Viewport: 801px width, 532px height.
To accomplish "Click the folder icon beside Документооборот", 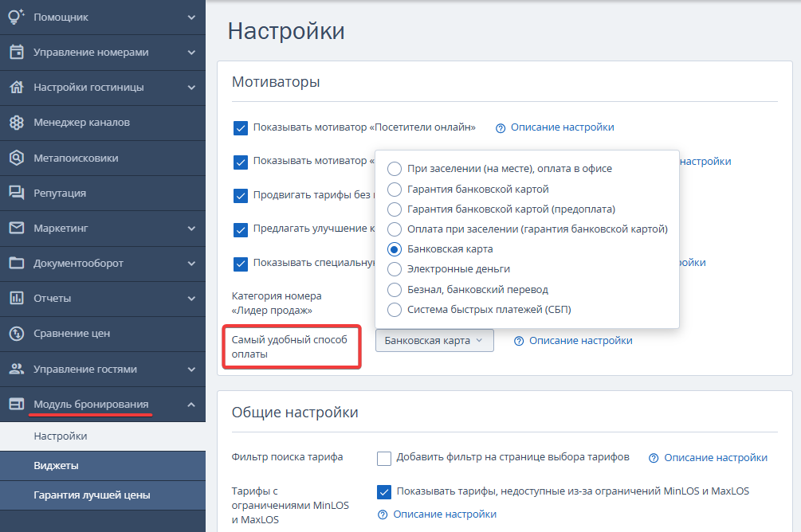I will (17, 263).
